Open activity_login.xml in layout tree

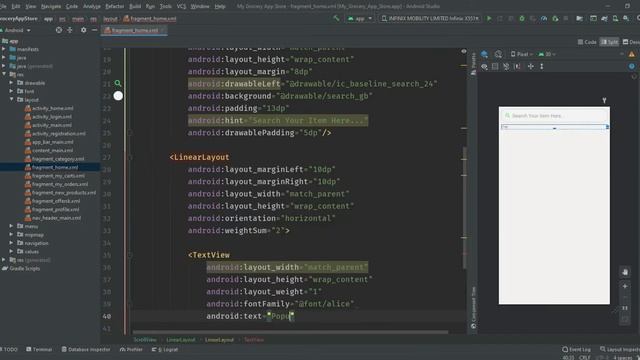[52, 117]
